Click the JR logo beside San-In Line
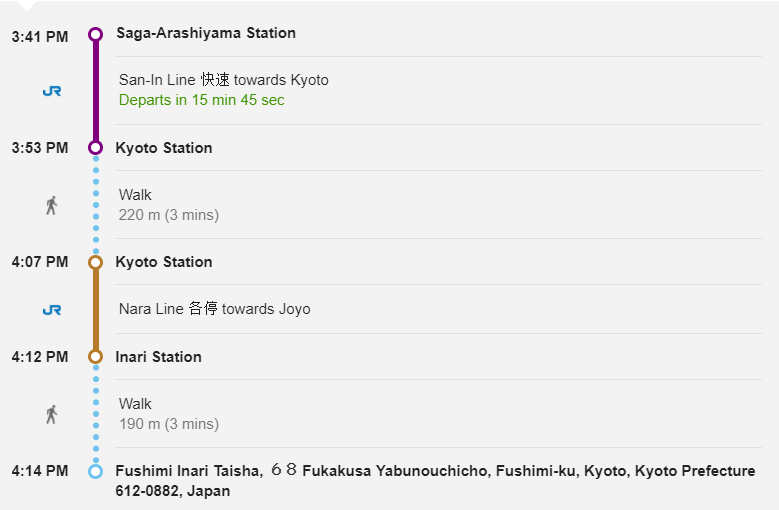 [x=52, y=90]
